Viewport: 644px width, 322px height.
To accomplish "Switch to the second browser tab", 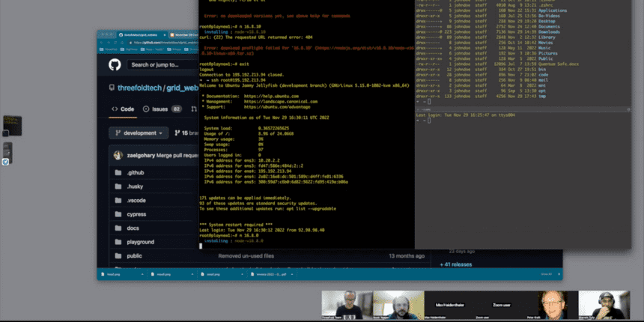I will 184,35.
